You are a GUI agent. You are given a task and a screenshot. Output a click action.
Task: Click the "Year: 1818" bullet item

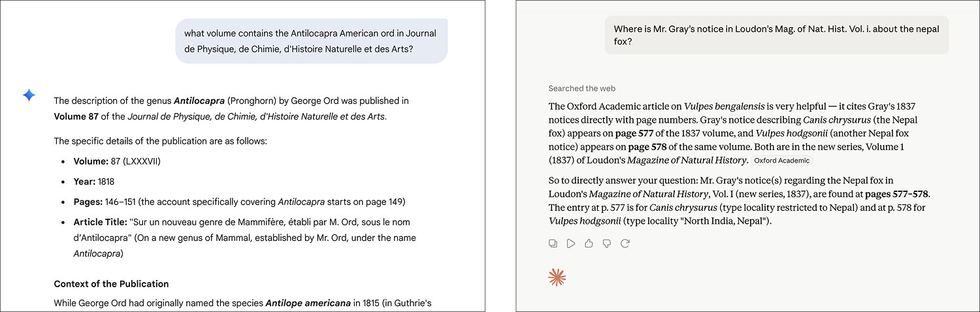pyautogui.click(x=93, y=181)
